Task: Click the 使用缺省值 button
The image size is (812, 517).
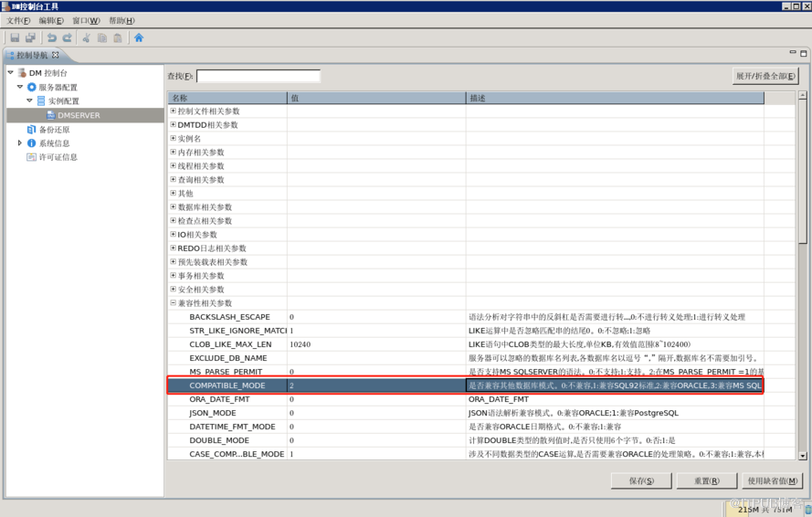Action: click(x=773, y=480)
